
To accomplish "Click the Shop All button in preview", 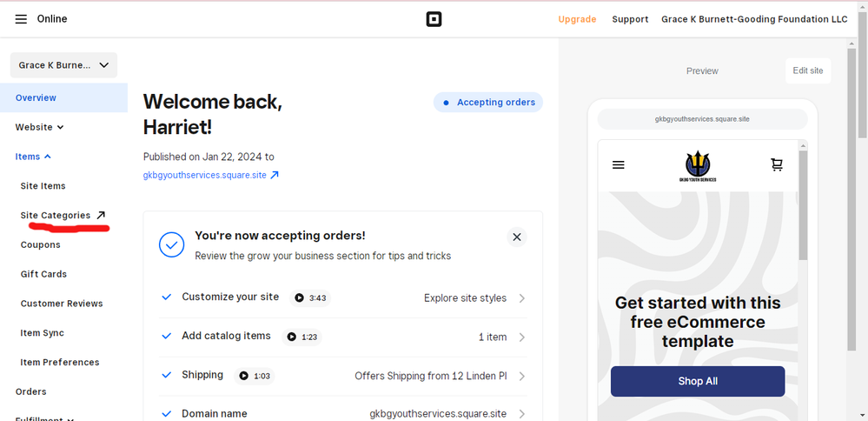I will pos(698,381).
